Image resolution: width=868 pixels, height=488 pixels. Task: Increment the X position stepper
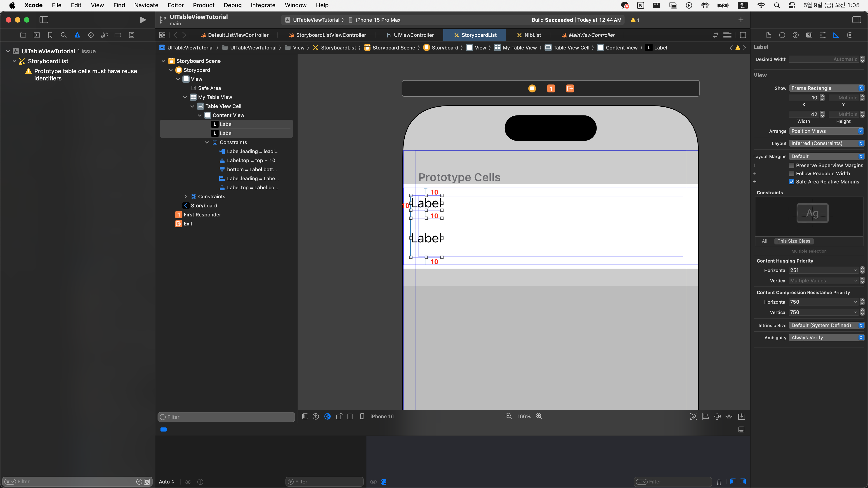[x=822, y=96]
